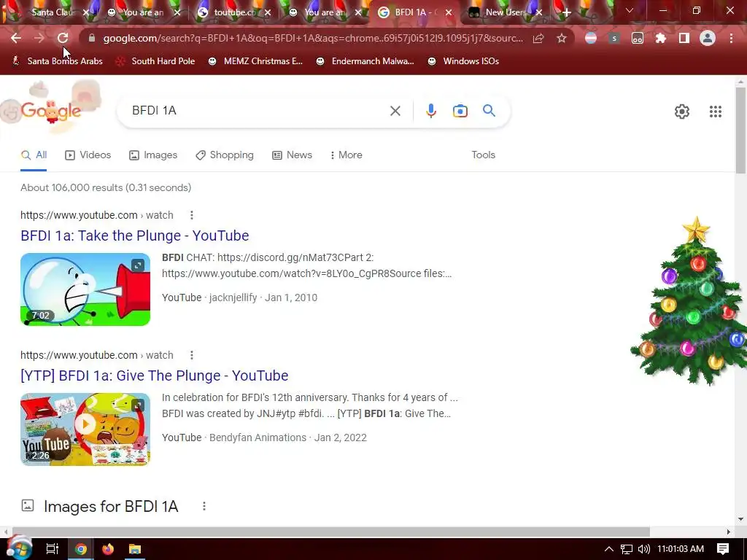
Task: Click the address bar URL
Action: pyautogui.click(x=313, y=38)
